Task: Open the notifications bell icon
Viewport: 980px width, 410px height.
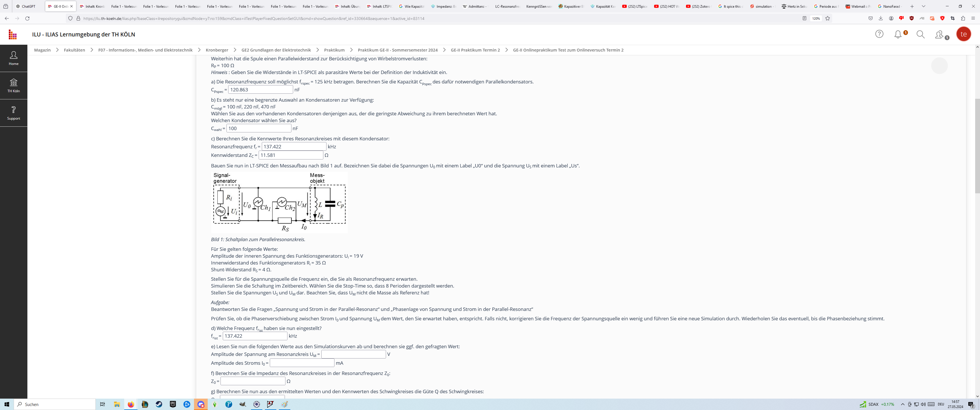Action: point(898,34)
